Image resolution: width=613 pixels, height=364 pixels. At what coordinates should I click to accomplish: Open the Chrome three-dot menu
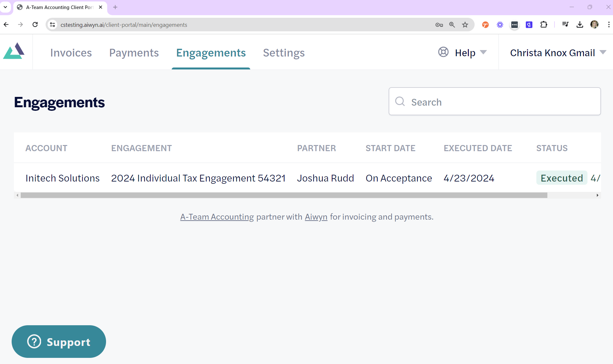[x=609, y=25]
